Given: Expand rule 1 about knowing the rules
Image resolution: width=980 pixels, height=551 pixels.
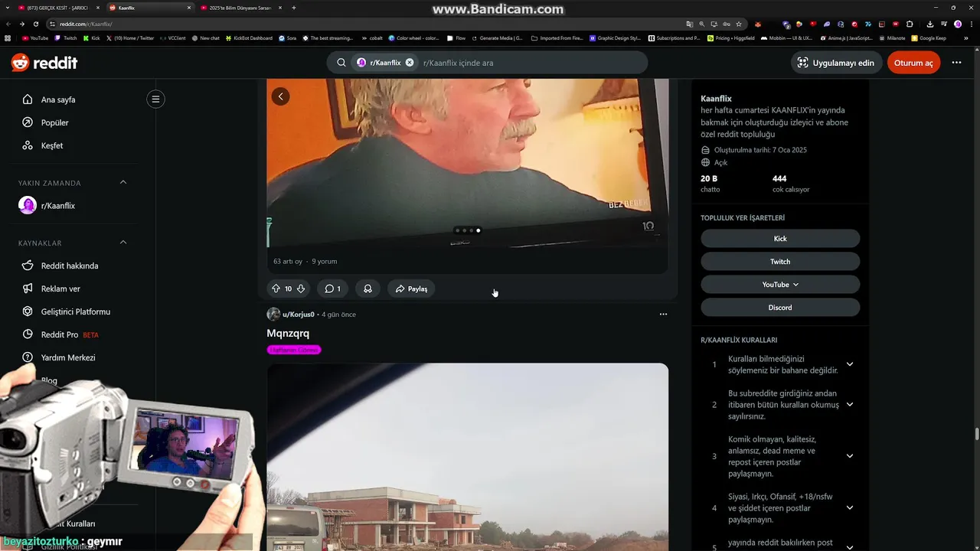Looking at the screenshot, I should tap(849, 364).
